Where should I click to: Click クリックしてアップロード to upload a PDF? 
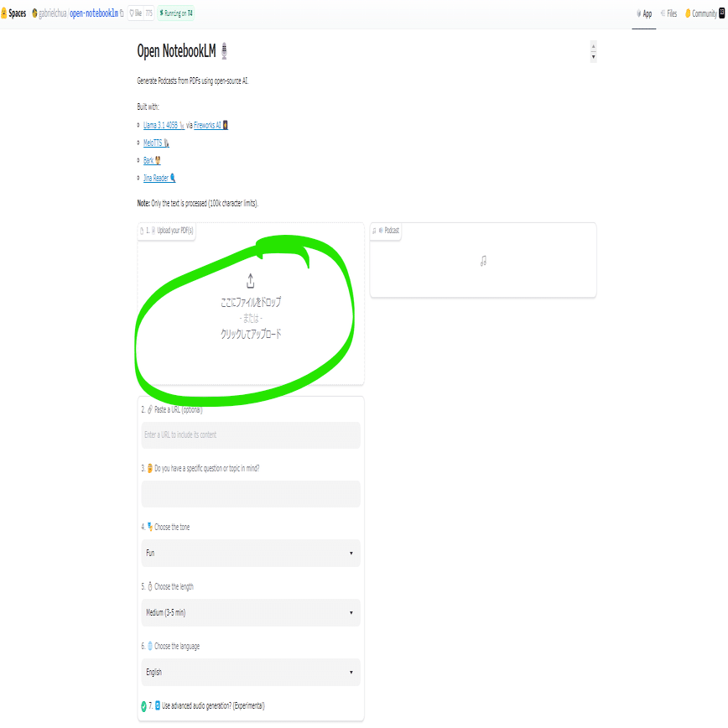(251, 334)
